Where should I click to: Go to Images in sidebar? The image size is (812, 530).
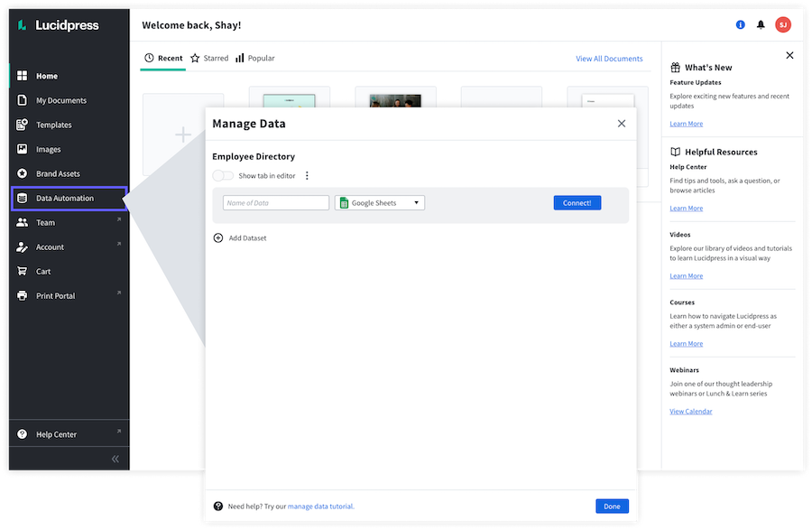(69, 149)
